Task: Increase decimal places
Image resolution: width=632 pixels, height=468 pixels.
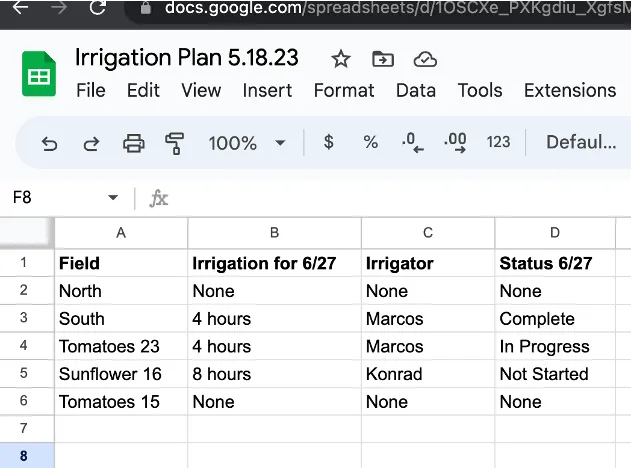Action: pyautogui.click(x=454, y=142)
